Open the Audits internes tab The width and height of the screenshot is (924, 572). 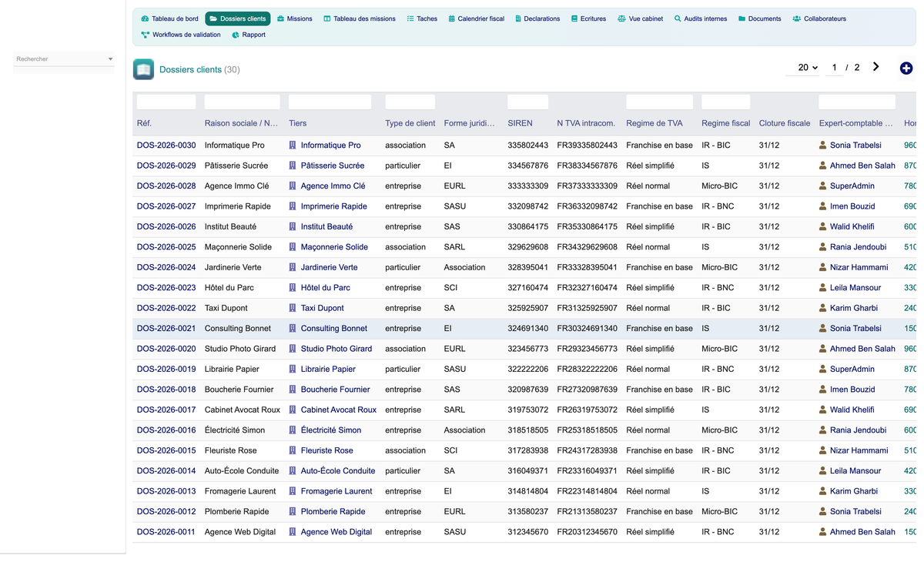click(x=701, y=18)
